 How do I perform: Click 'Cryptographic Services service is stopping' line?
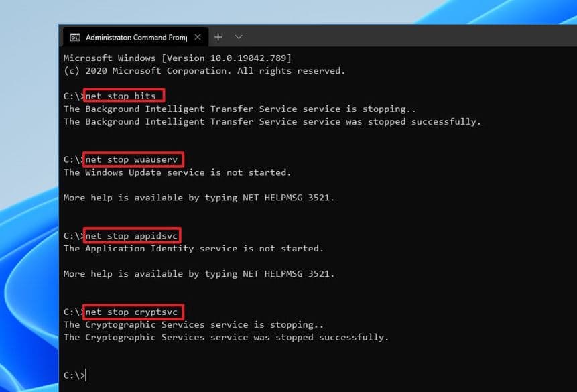point(193,324)
